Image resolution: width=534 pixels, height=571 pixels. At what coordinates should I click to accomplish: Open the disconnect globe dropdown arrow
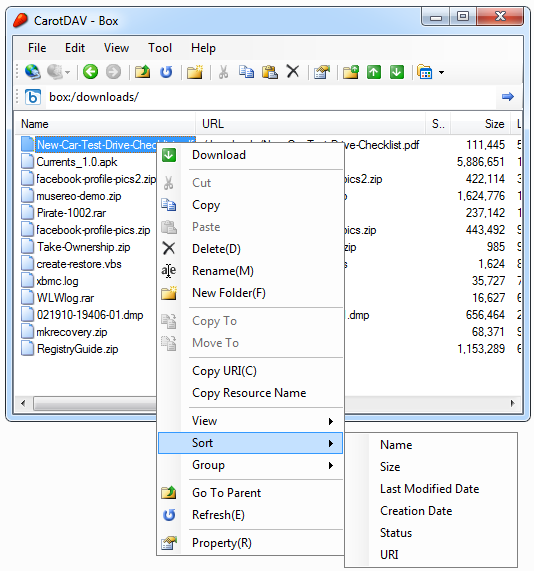click(x=68, y=72)
